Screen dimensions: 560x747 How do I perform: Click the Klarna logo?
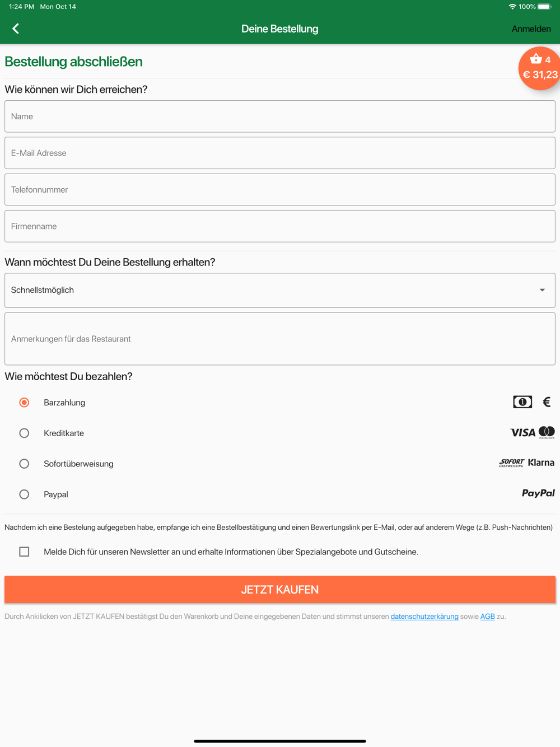pyautogui.click(x=541, y=463)
